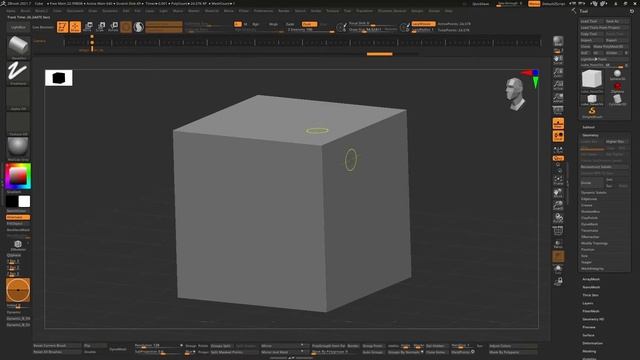This screenshot has width=640, height=360.
Task: Open the Preferences menu
Action: [x=263, y=11]
